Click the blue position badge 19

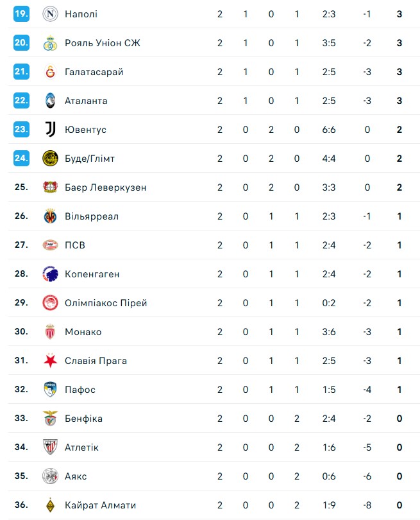(21, 14)
